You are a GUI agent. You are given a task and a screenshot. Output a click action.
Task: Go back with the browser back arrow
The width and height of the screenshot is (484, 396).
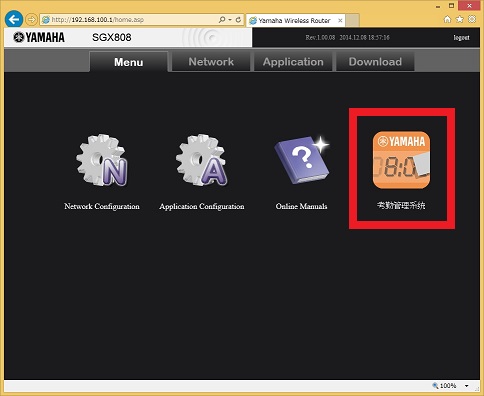[x=14, y=19]
